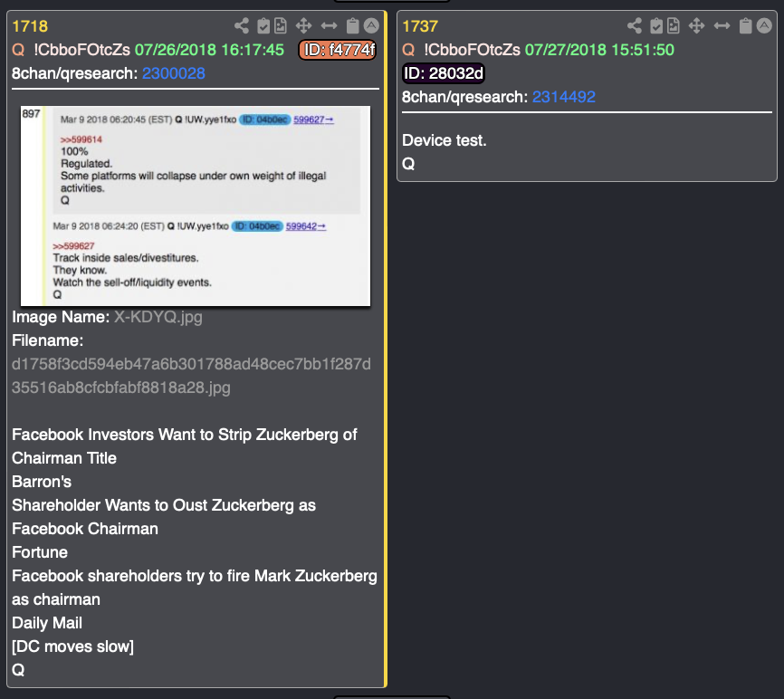784x699 pixels.
Task: Click plain clipboard icon on post 1718
Action: pos(354,26)
